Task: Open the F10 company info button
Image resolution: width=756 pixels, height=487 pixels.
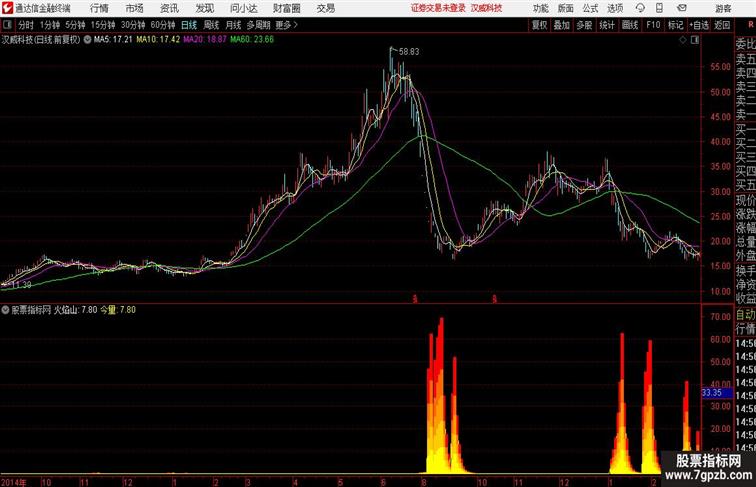Action: [x=653, y=25]
